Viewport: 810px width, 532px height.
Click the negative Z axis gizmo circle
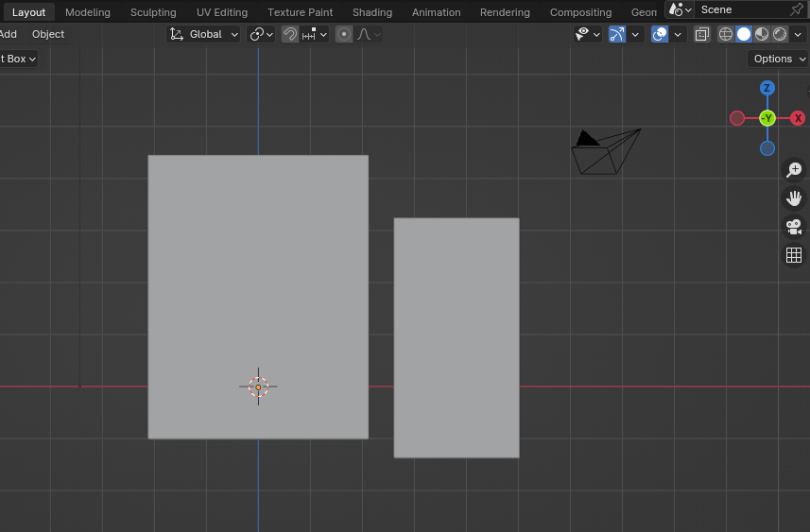[767, 148]
